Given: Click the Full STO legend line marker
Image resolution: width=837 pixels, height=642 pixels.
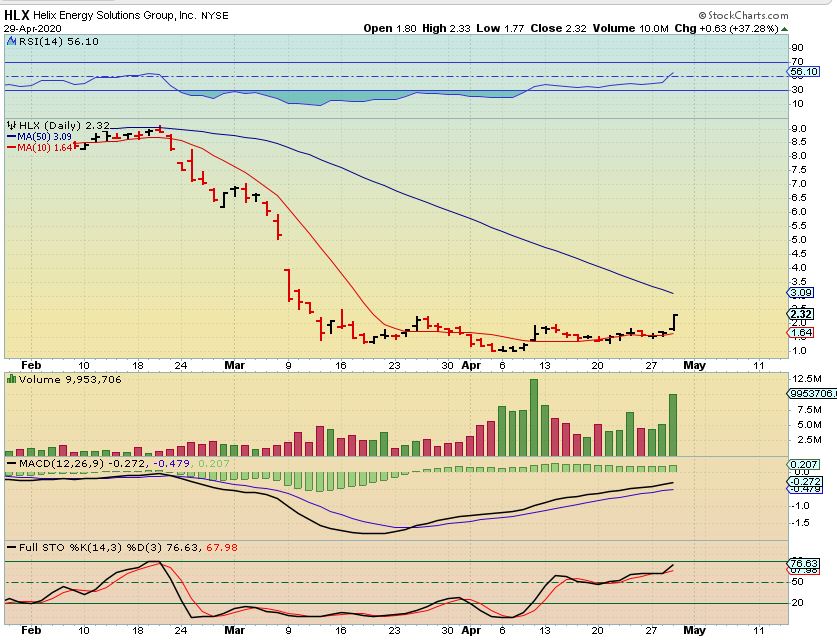Looking at the screenshot, I should [x=11, y=548].
